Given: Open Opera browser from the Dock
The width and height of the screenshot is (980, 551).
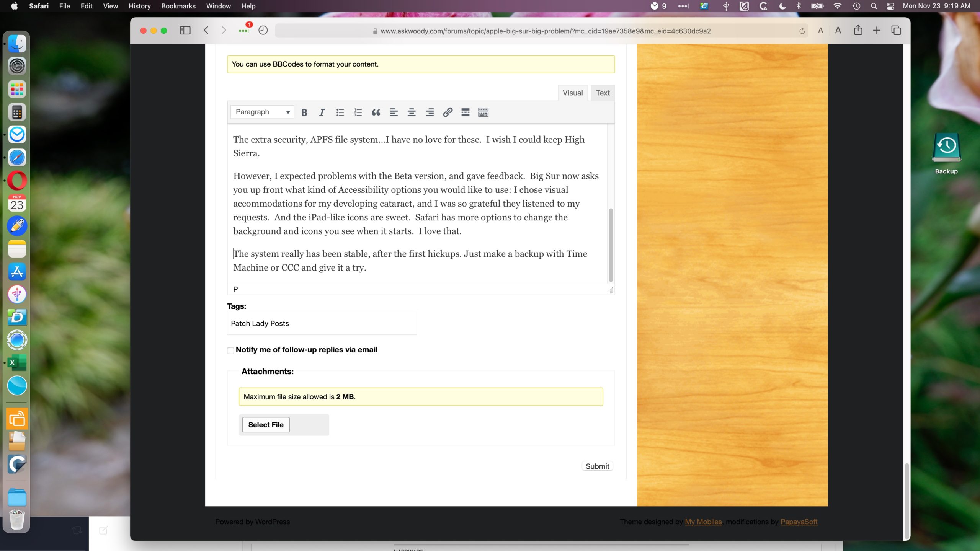Looking at the screenshot, I should click(x=17, y=181).
